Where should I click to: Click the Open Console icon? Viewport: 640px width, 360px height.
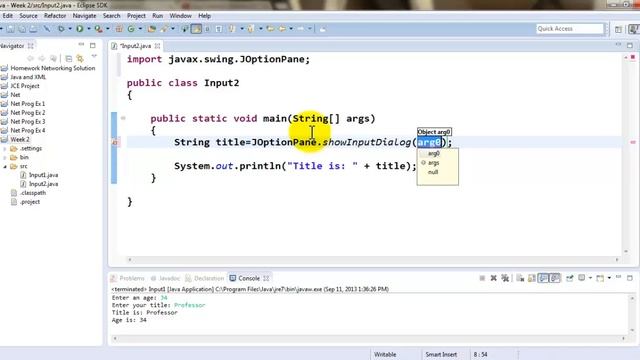tap(600, 278)
